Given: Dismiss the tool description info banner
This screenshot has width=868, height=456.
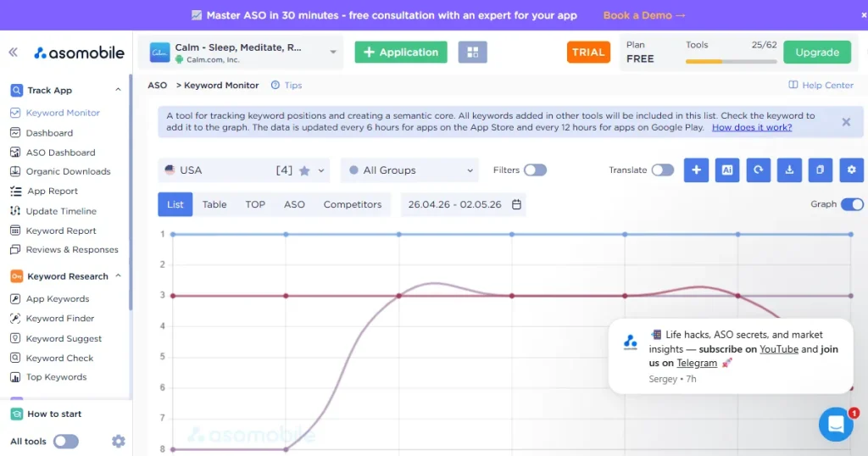Looking at the screenshot, I should tap(846, 122).
